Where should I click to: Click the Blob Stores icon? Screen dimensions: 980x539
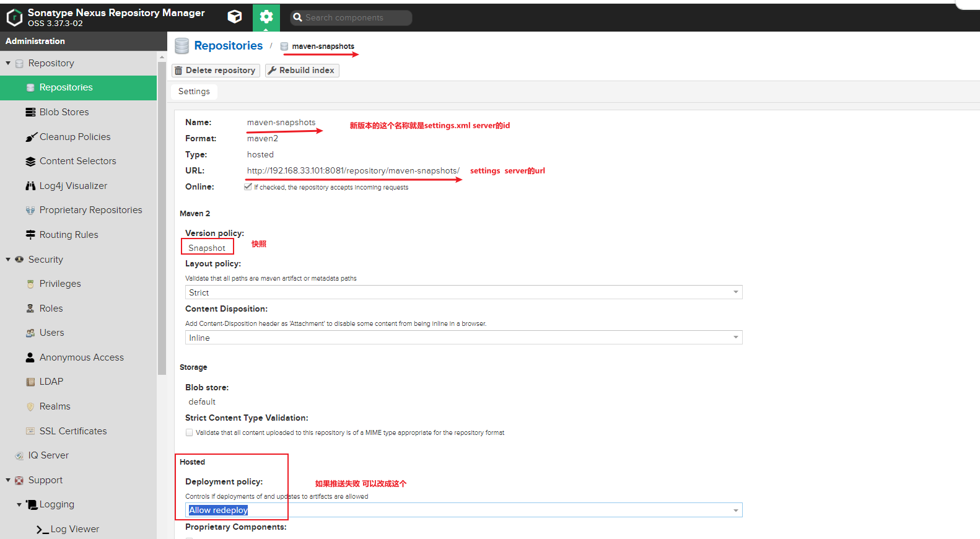(x=30, y=112)
